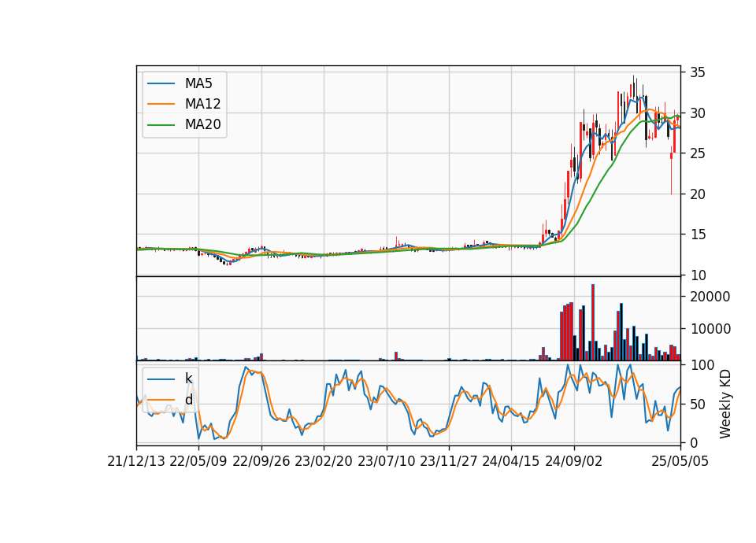Click the MA5 legend label

(x=198, y=83)
